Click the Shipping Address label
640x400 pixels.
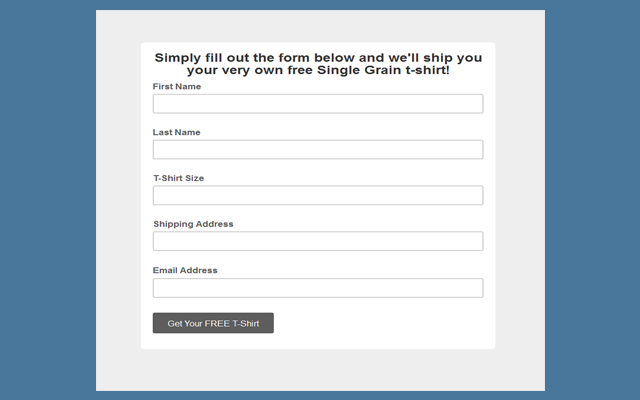[x=193, y=224]
